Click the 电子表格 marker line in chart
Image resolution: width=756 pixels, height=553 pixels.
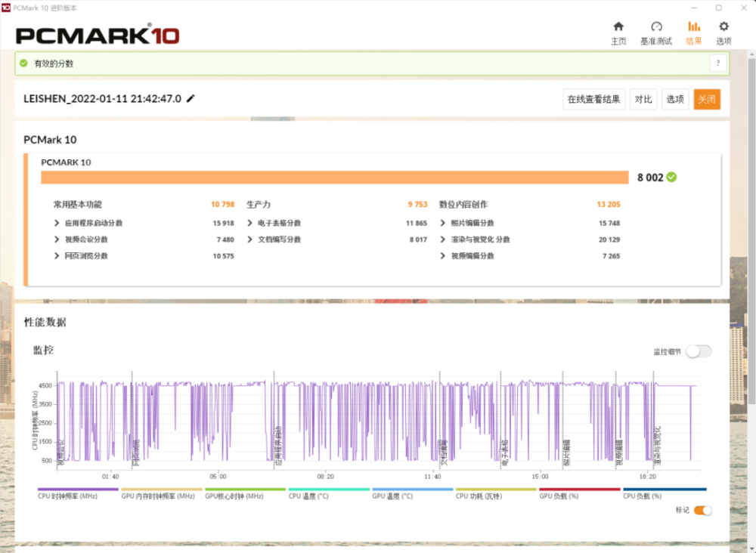click(500, 419)
